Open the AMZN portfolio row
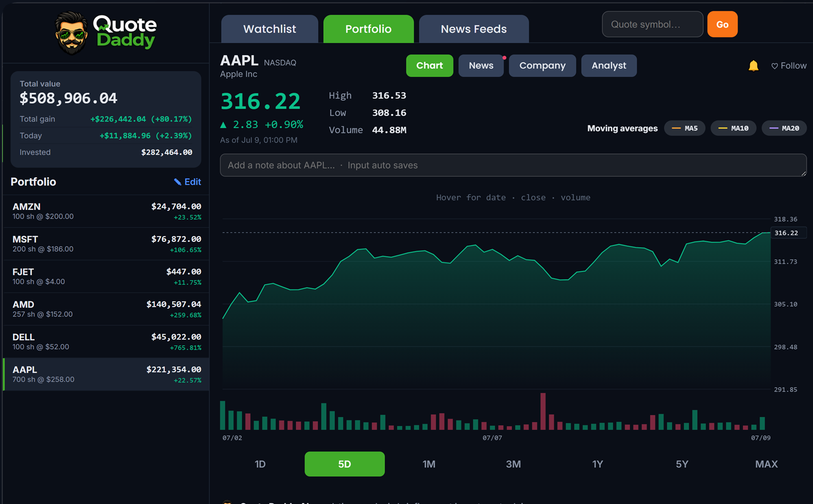The image size is (813, 504). tap(106, 211)
